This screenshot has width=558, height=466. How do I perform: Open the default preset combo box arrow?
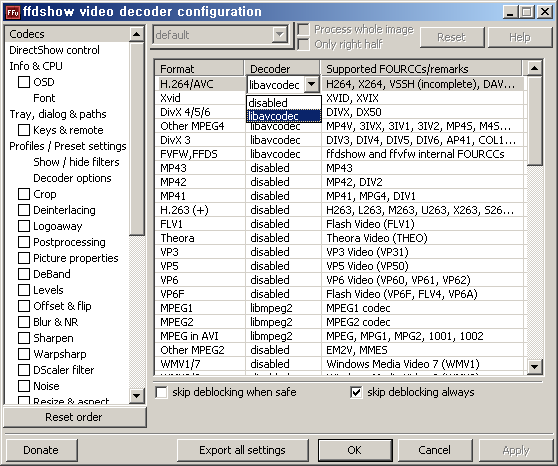click(x=280, y=35)
